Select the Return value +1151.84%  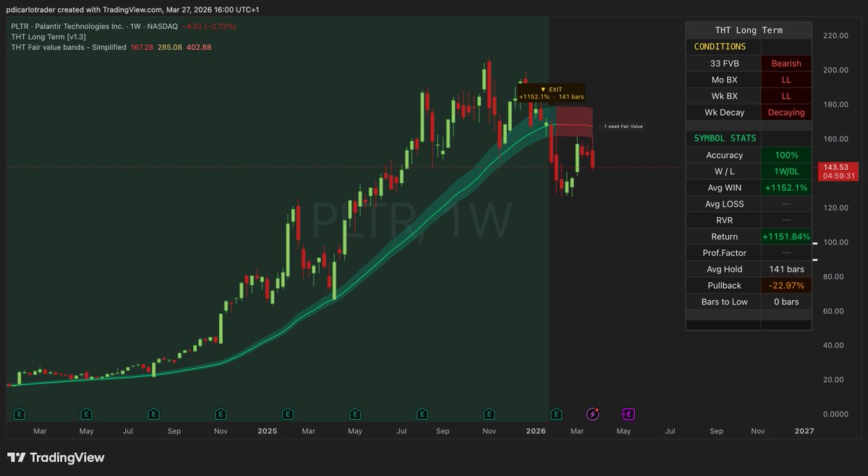click(x=786, y=237)
